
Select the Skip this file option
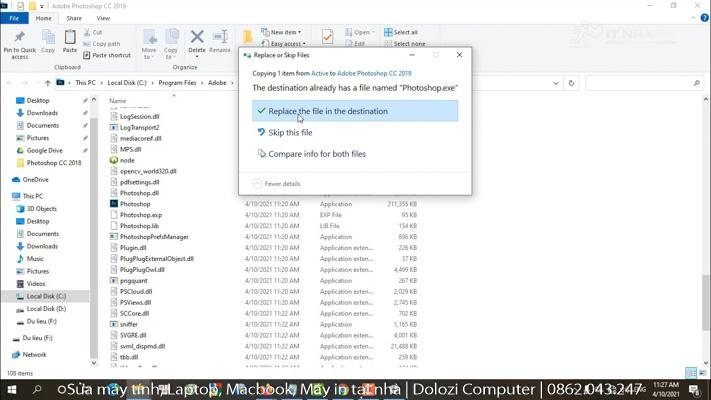tap(290, 132)
